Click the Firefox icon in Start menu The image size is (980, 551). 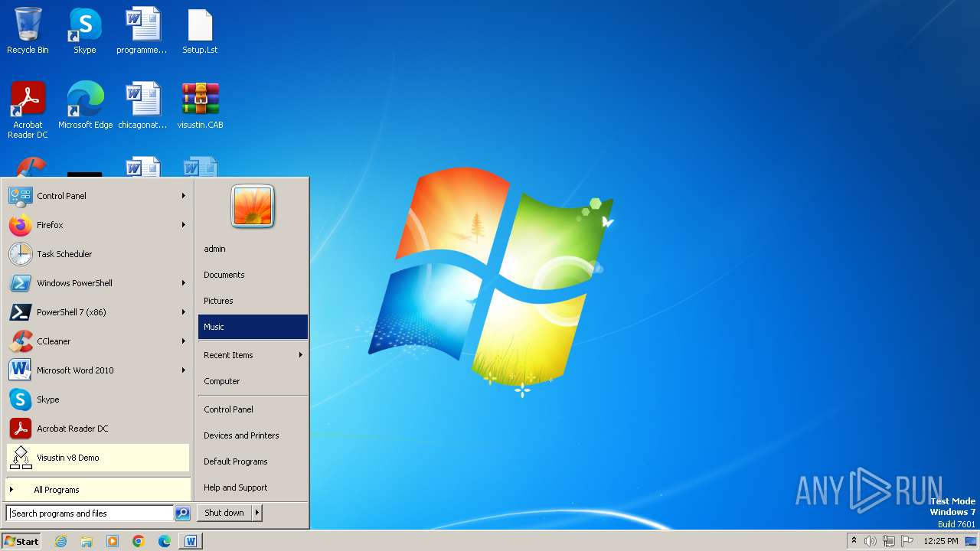pos(20,225)
